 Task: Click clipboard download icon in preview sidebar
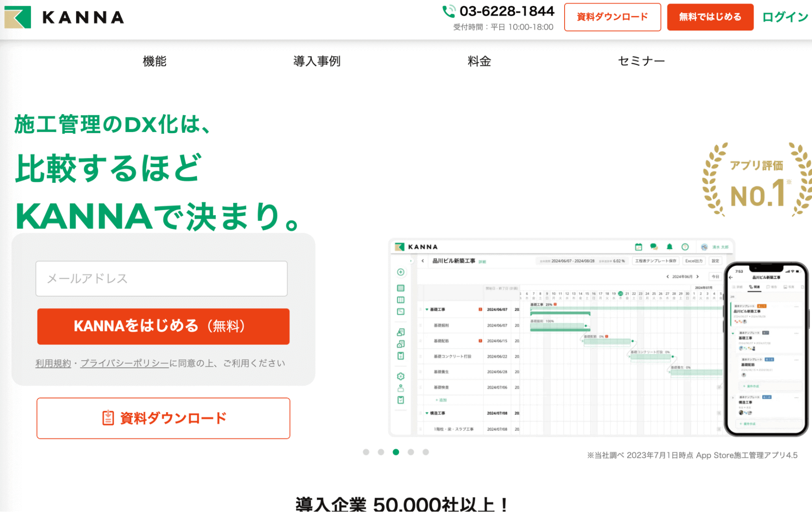401,356
